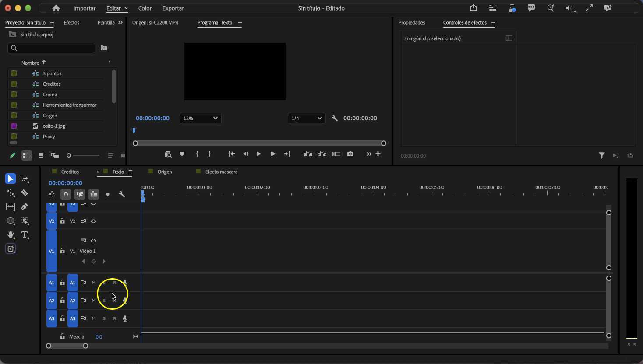Click the project panel search field

click(51, 48)
